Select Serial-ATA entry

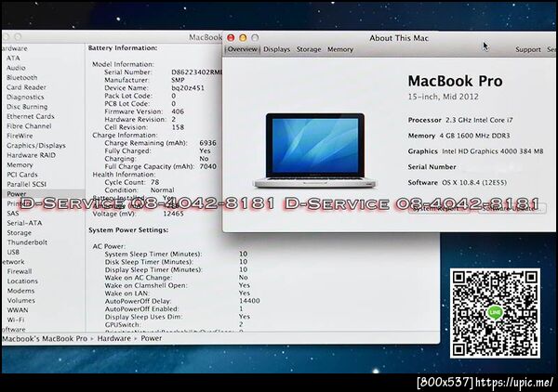(24, 223)
